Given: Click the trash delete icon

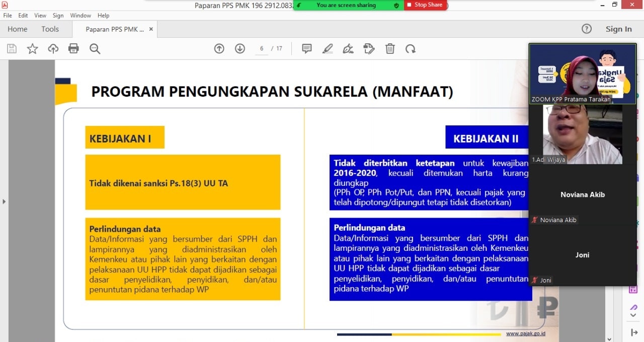Looking at the screenshot, I should (390, 49).
